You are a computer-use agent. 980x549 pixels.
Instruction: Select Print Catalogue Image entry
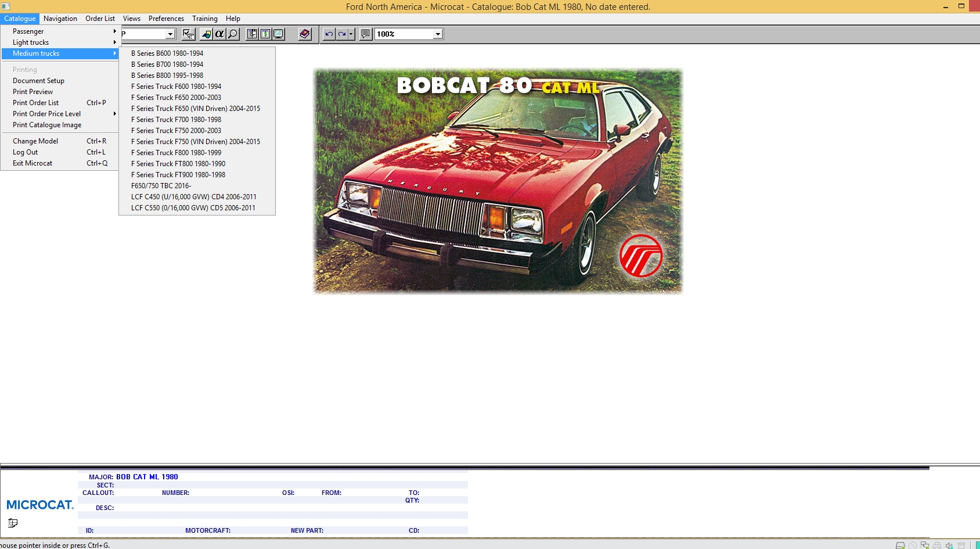pyautogui.click(x=60, y=125)
